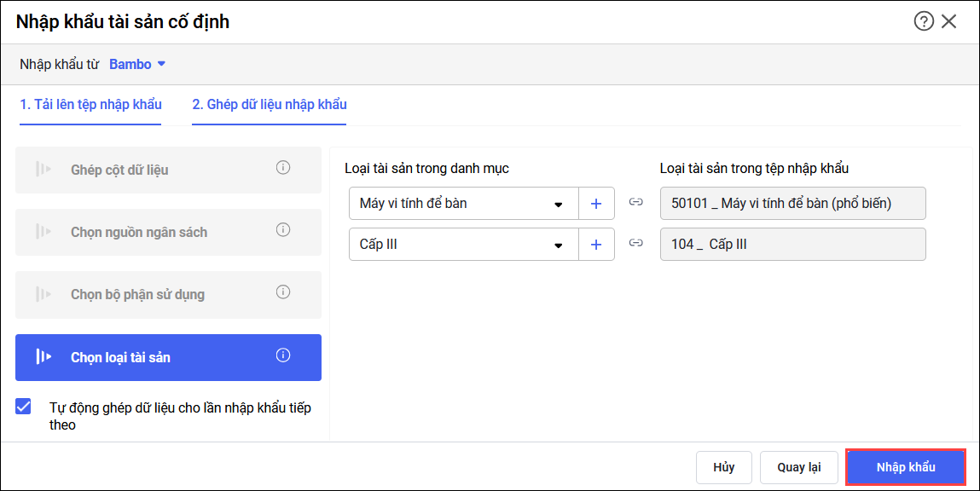The height and width of the screenshot is (491, 980).
Task: Expand the Máy vi tính để bàn dropdown
Action: coord(559,204)
